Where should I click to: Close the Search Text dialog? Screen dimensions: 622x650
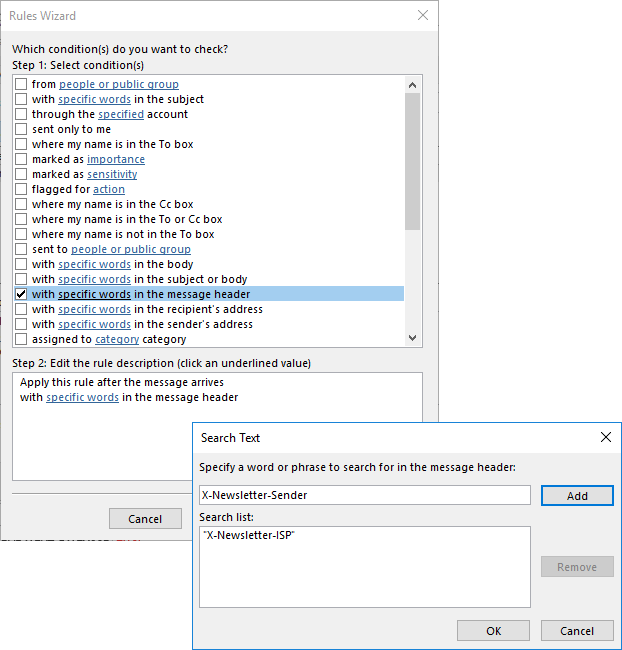click(x=605, y=437)
